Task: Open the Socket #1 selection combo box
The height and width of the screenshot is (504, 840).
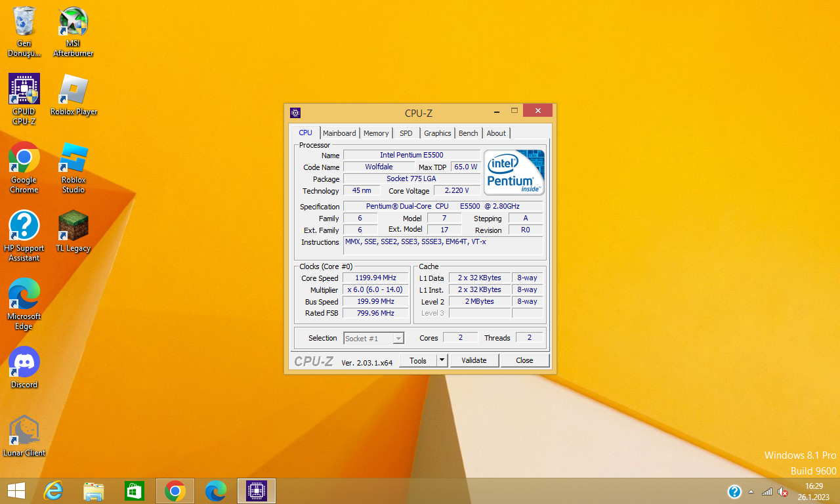Action: tap(374, 338)
